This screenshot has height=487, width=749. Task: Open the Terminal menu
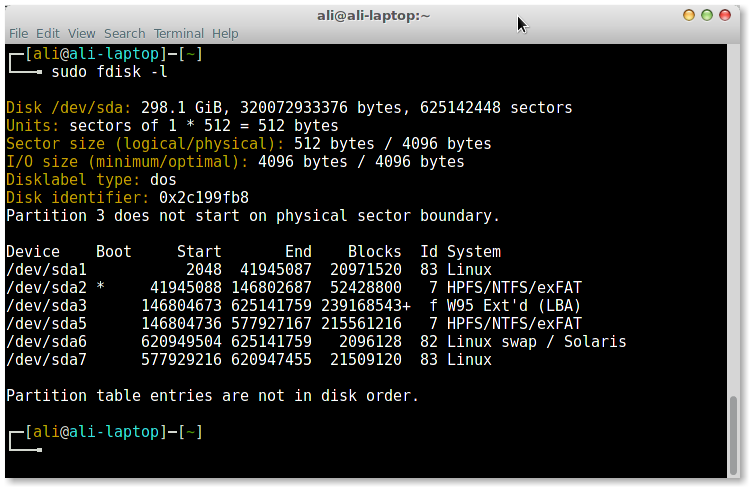pyautogui.click(x=179, y=33)
